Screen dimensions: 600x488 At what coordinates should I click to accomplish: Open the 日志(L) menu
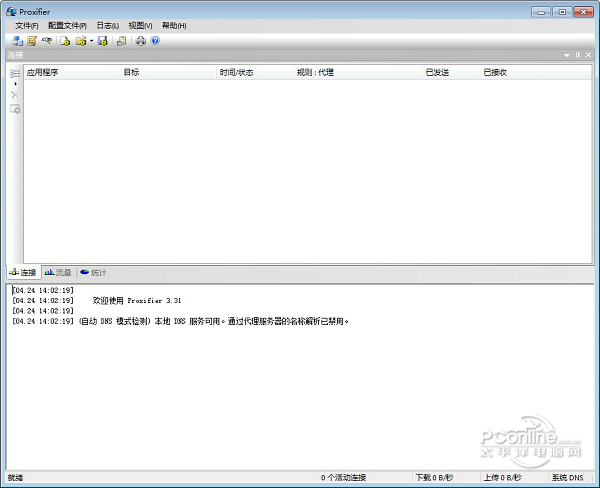[x=108, y=26]
